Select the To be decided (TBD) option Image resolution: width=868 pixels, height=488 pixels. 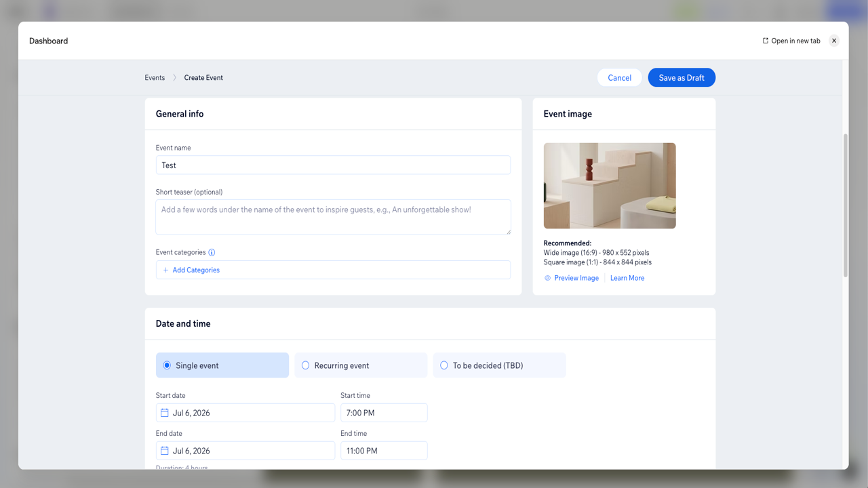click(499, 365)
